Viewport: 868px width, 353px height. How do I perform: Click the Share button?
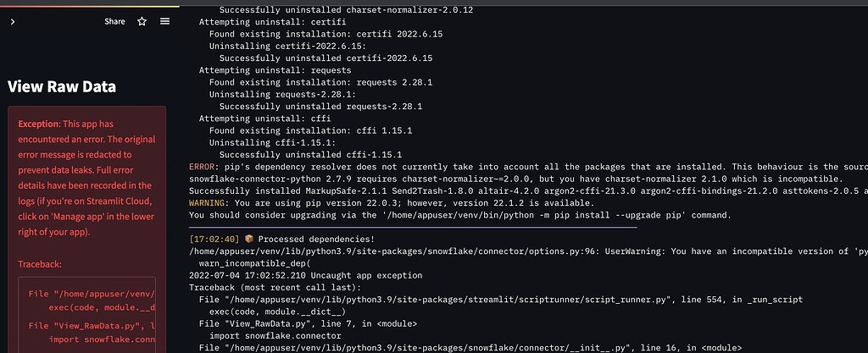click(114, 21)
